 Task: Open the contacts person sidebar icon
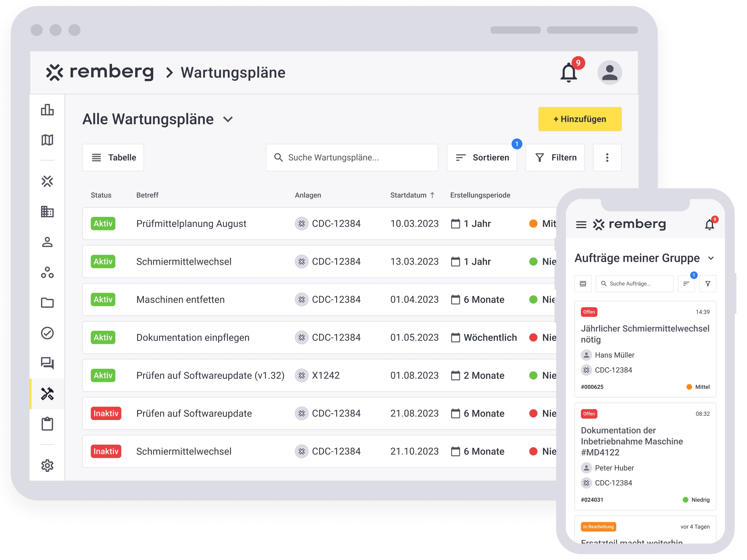[47, 242]
